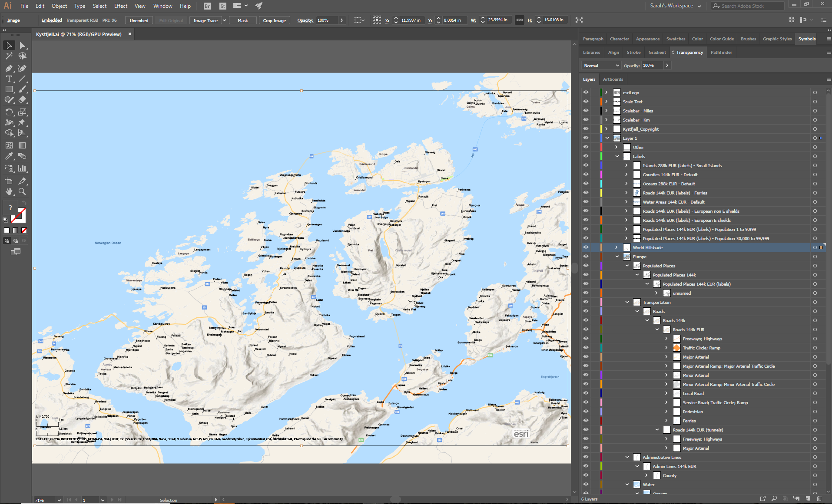
Task: Click the delete layer trash icon
Action: [819, 498]
